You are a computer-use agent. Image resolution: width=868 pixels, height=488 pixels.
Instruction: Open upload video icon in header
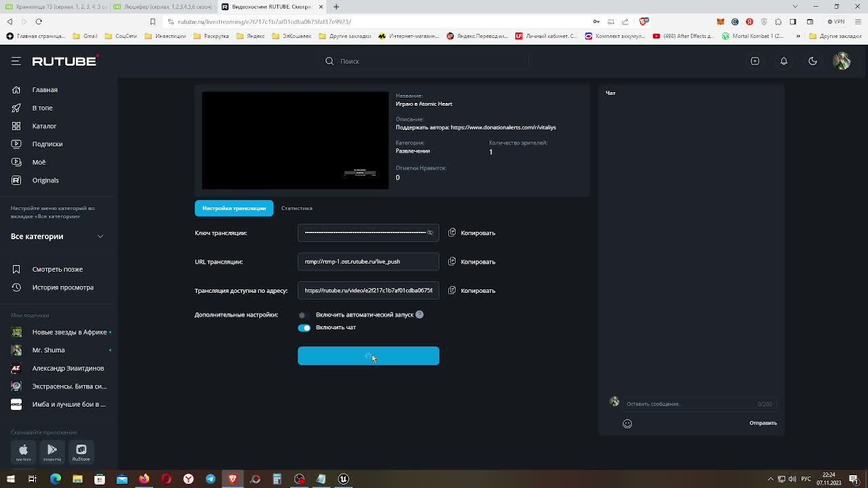(755, 61)
